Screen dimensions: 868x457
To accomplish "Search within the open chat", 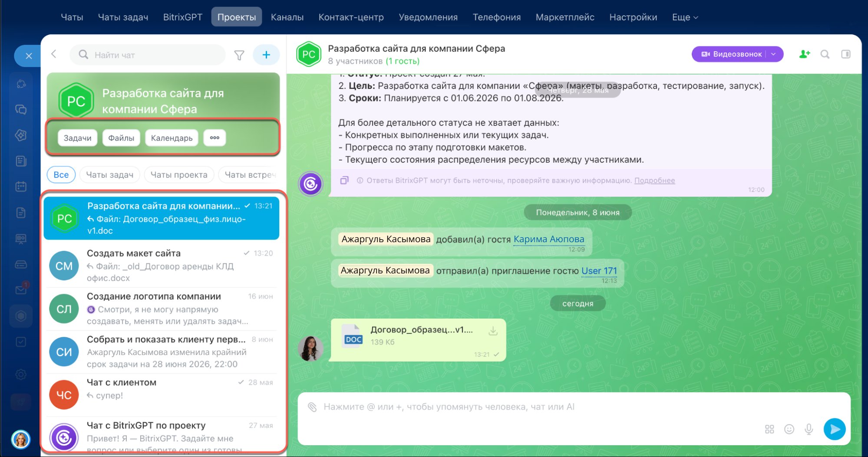I will pos(825,54).
